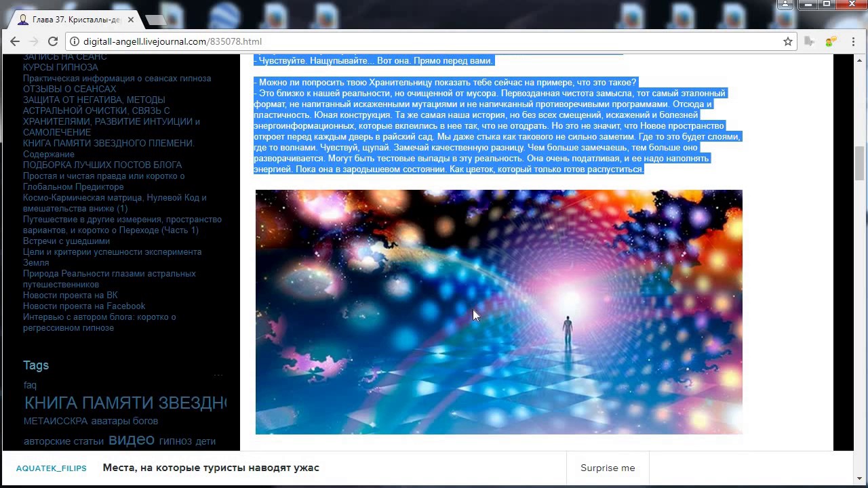Open 'Встречи с ушедшими' link
Screen dimensions: 868x488
[66, 241]
